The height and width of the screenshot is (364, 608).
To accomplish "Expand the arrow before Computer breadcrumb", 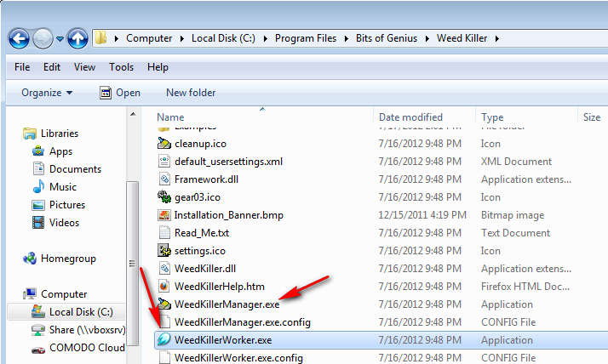I will coord(117,39).
